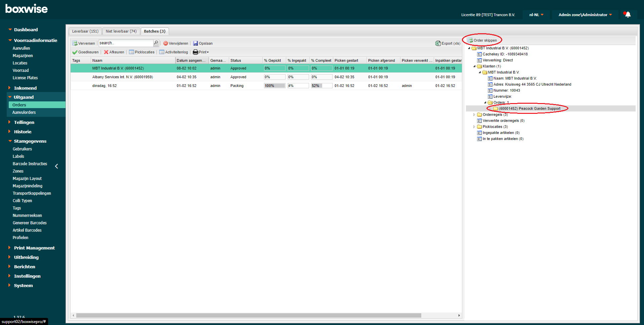Open Gebruikers under Stamgegevens
This screenshot has width=644, height=325.
[x=23, y=149]
